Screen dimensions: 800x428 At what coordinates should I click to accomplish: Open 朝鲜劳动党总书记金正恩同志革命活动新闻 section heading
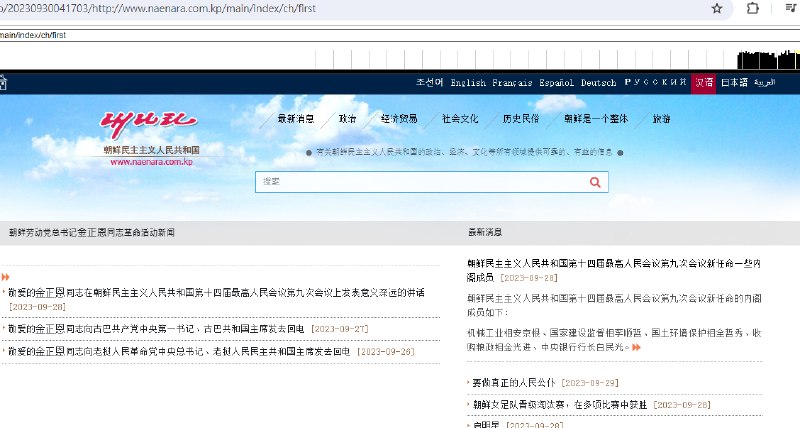(92, 233)
